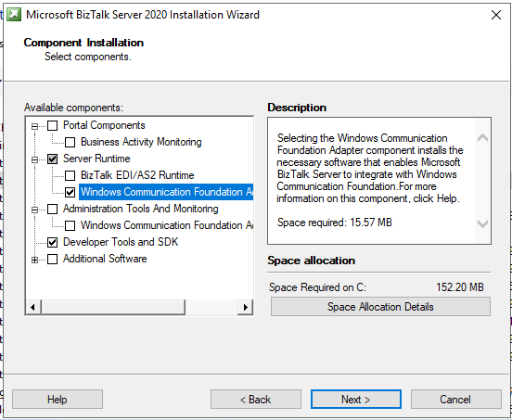Click the "Space required: 15.57 MB" text

(x=335, y=223)
